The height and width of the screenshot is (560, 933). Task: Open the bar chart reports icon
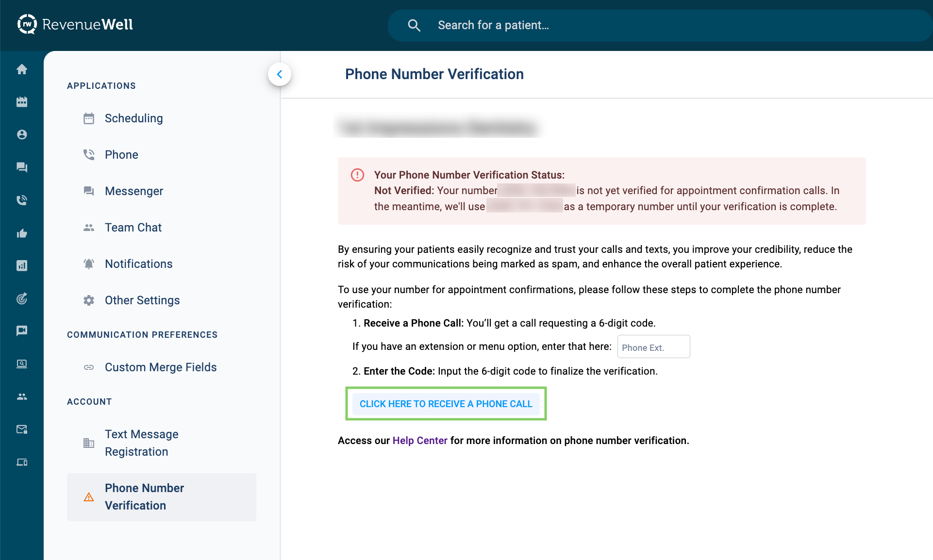coord(22,265)
